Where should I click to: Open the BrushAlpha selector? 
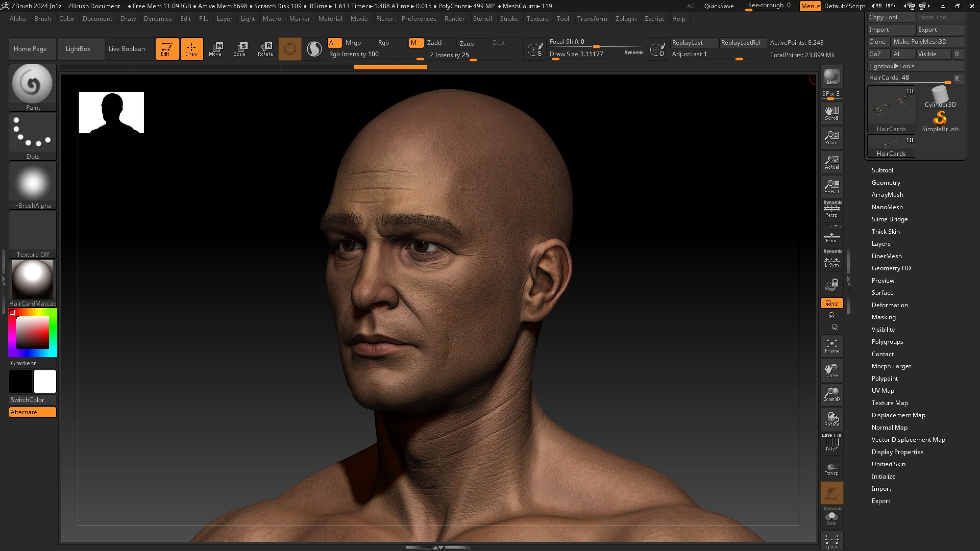[x=33, y=186]
